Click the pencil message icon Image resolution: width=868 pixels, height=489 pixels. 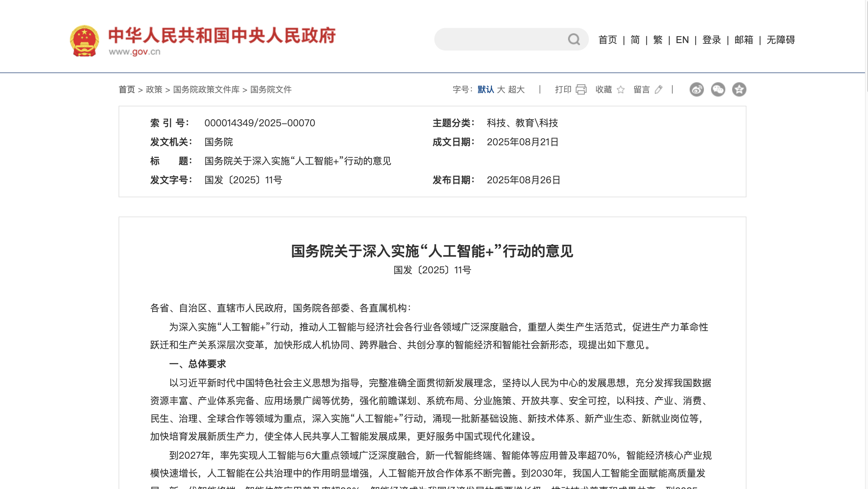[658, 90]
